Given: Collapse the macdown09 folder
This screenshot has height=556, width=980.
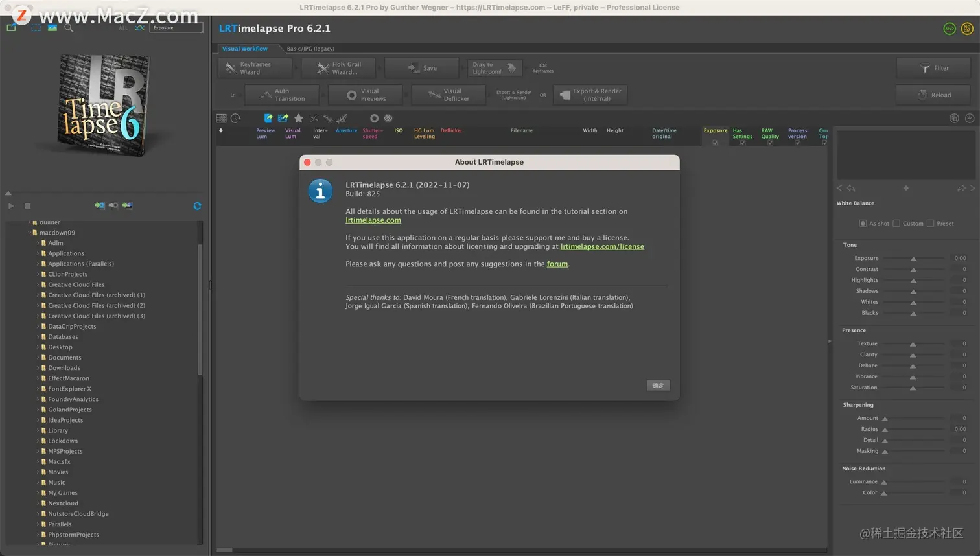Looking at the screenshot, I should [x=29, y=233].
